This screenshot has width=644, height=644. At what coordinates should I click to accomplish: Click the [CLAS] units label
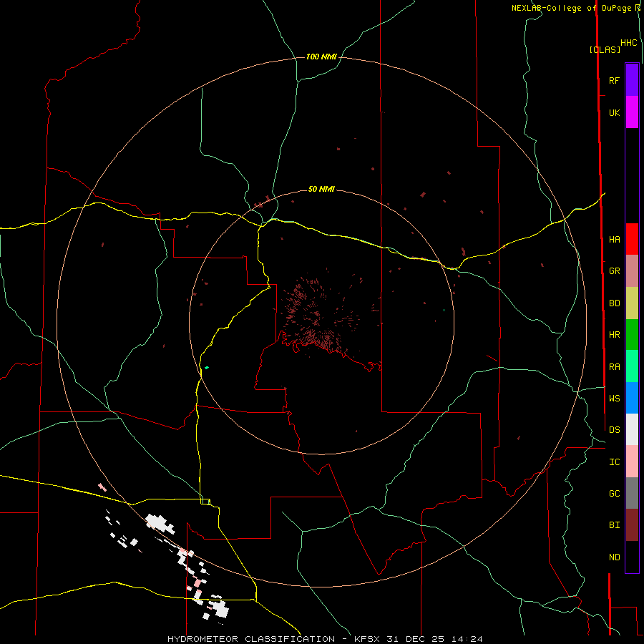pos(605,49)
